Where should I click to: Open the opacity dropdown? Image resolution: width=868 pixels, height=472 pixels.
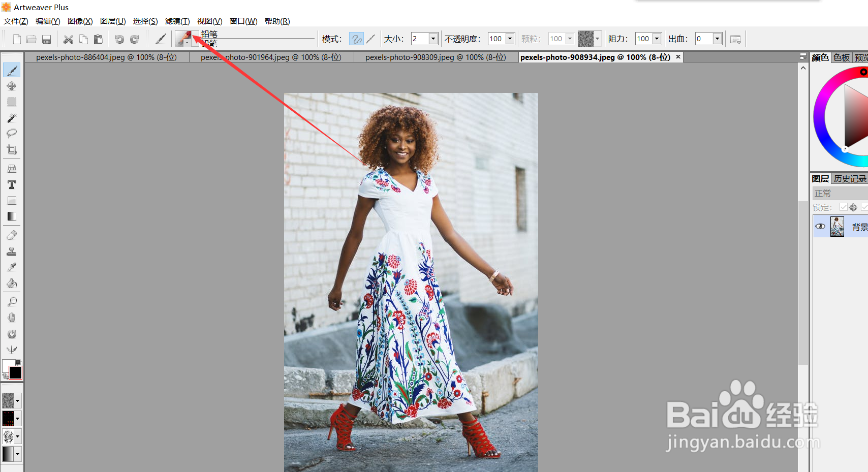[510, 39]
